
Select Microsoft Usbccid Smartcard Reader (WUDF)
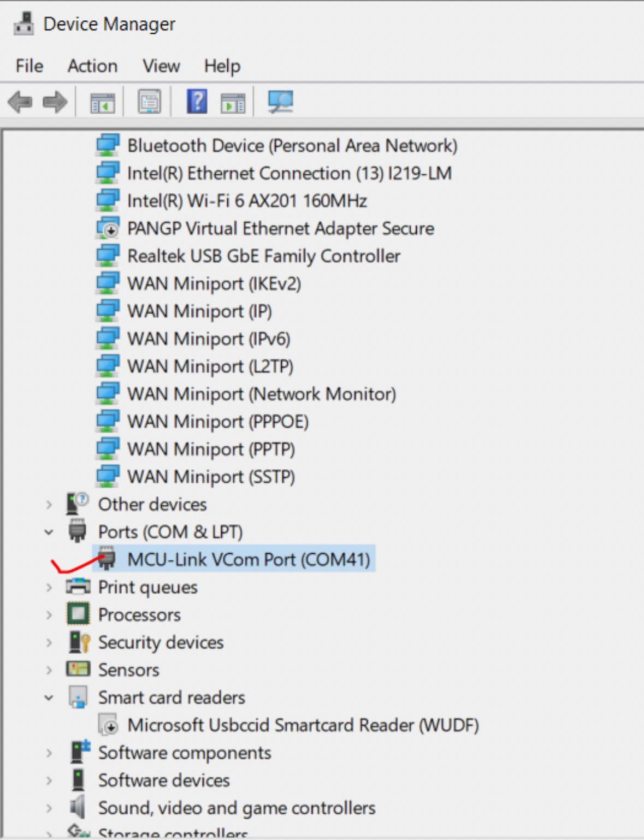[x=303, y=725]
